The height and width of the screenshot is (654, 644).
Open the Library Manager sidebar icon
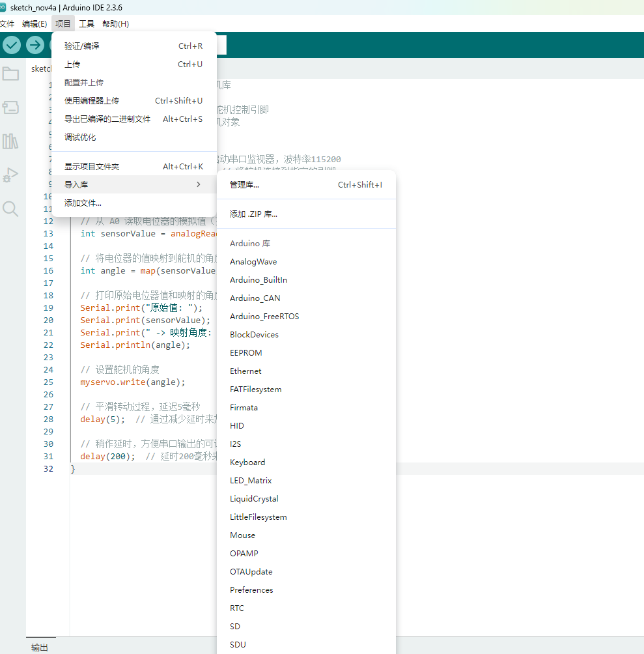10,141
